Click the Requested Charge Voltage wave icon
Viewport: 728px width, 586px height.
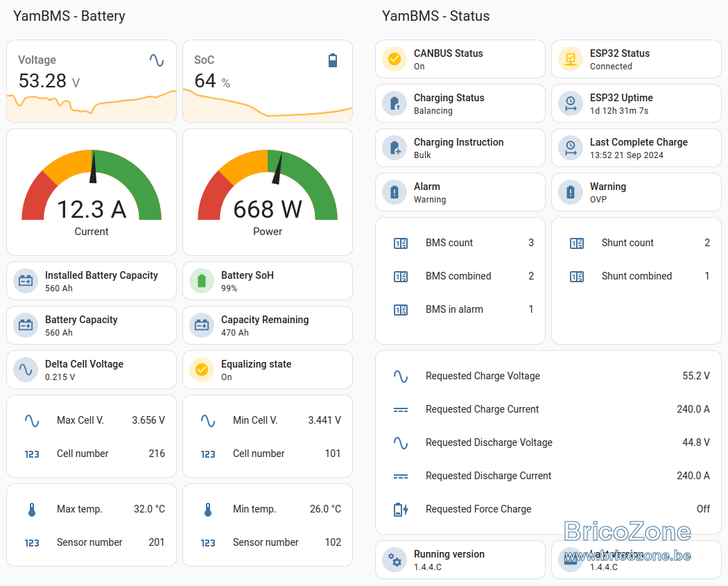(401, 376)
